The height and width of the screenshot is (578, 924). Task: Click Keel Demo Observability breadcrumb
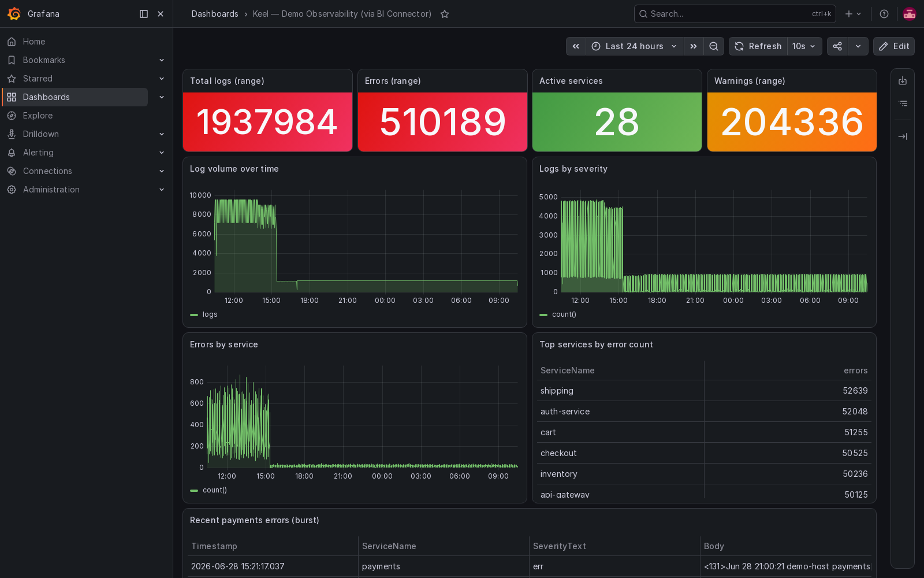(342, 14)
